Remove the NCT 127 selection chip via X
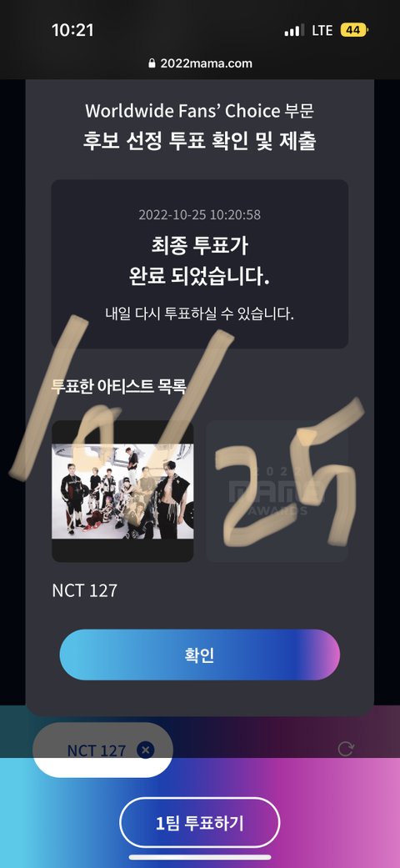The image size is (400, 868). click(146, 750)
